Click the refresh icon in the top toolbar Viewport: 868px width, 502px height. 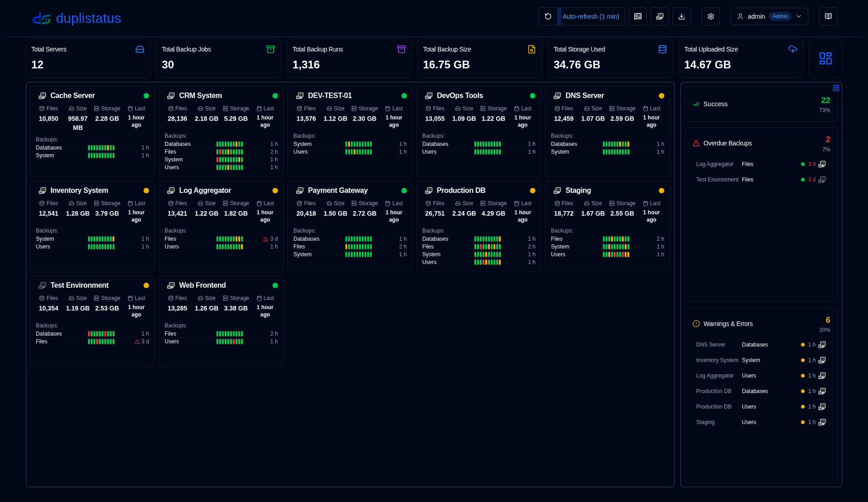[549, 16]
